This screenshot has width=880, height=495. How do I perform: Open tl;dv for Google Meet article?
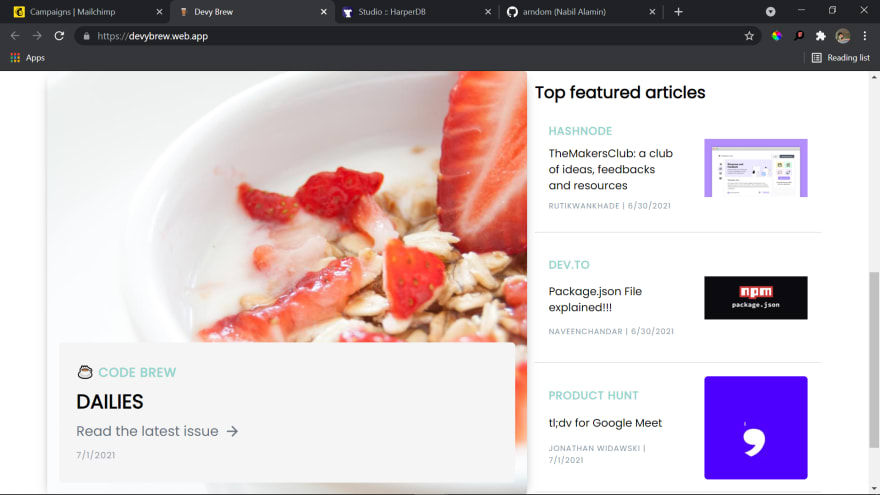605,423
